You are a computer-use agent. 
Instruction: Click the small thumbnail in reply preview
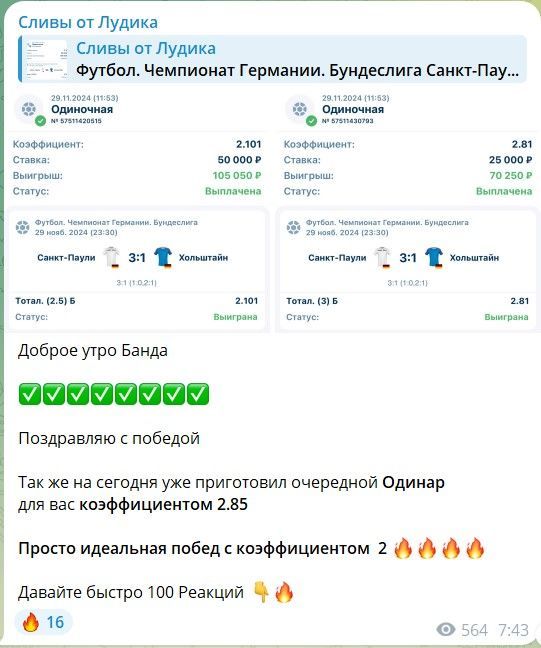pos(46,60)
